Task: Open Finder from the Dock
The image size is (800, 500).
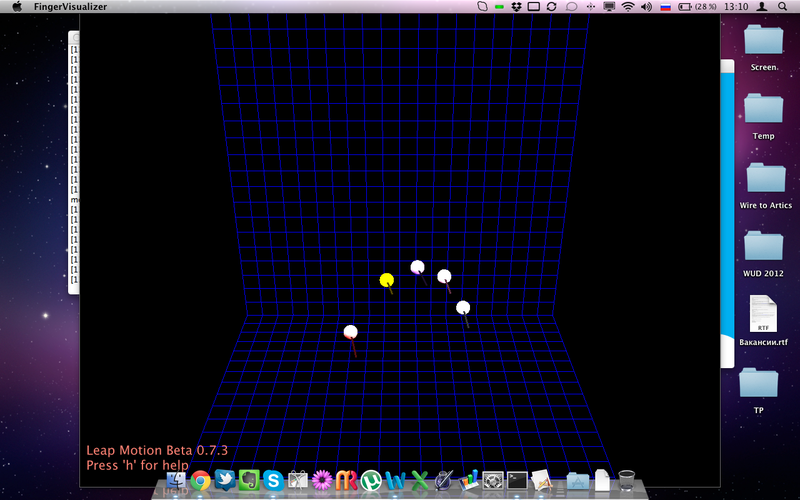Action: click(176, 481)
